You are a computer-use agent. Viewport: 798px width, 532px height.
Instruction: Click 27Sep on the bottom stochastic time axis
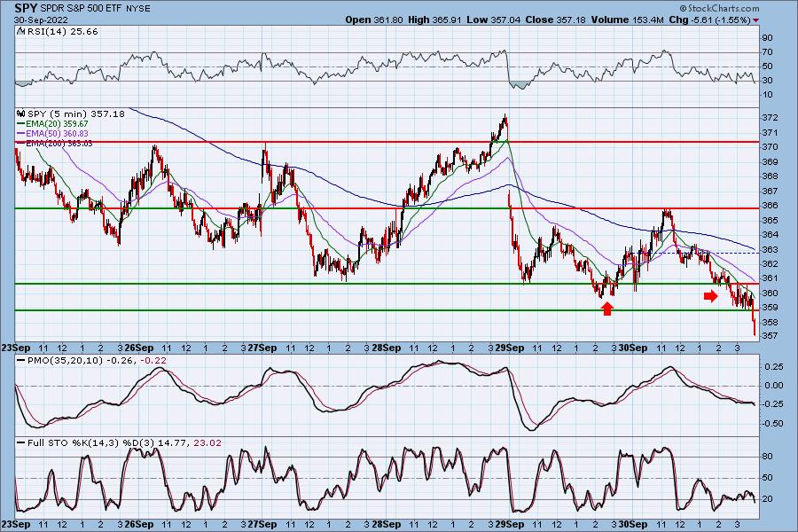click(x=262, y=524)
